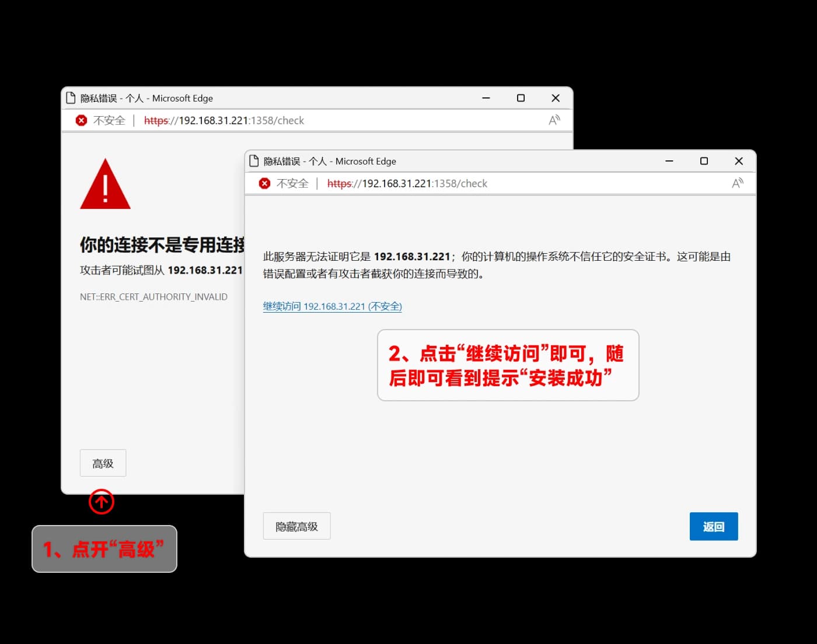The width and height of the screenshot is (817, 644).
Task: Click the Read Aloud icon in the back window
Action: coord(554,120)
